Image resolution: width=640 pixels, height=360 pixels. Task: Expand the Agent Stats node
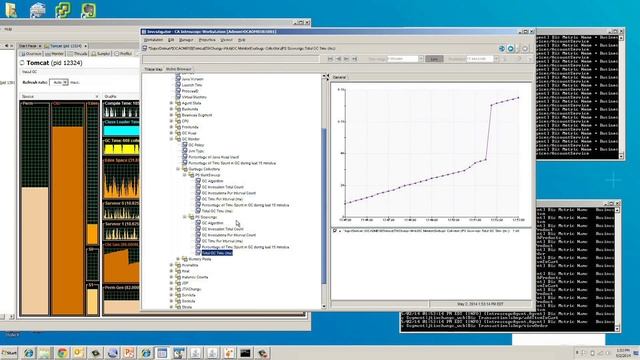pos(171,103)
